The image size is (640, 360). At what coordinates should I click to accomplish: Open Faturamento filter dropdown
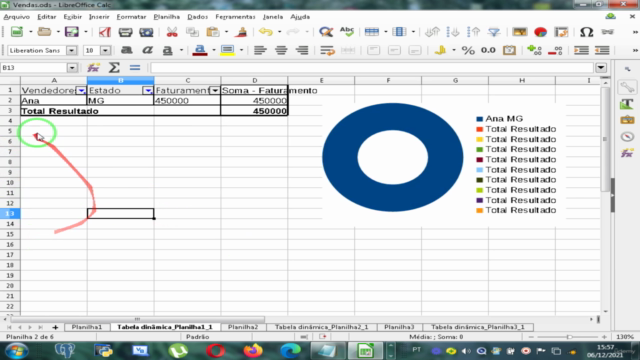[215, 90]
